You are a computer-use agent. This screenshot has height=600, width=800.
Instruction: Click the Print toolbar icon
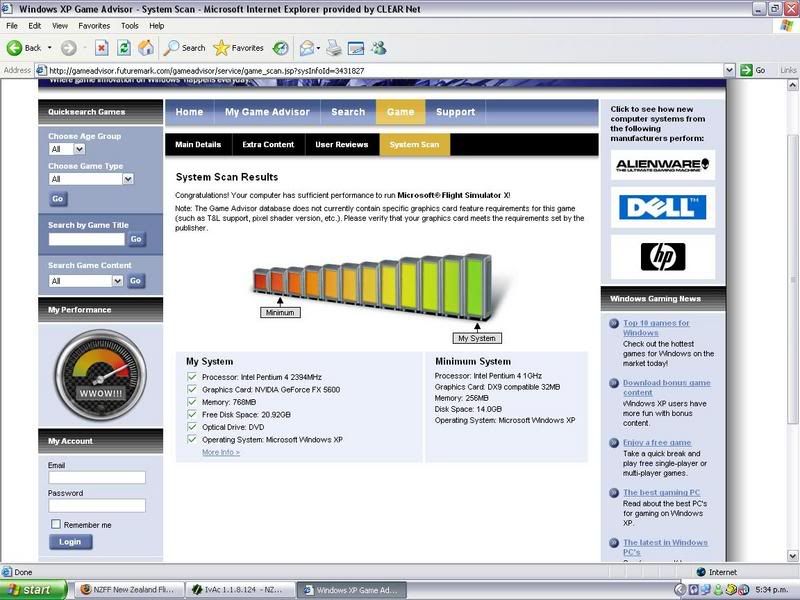pyautogui.click(x=333, y=48)
